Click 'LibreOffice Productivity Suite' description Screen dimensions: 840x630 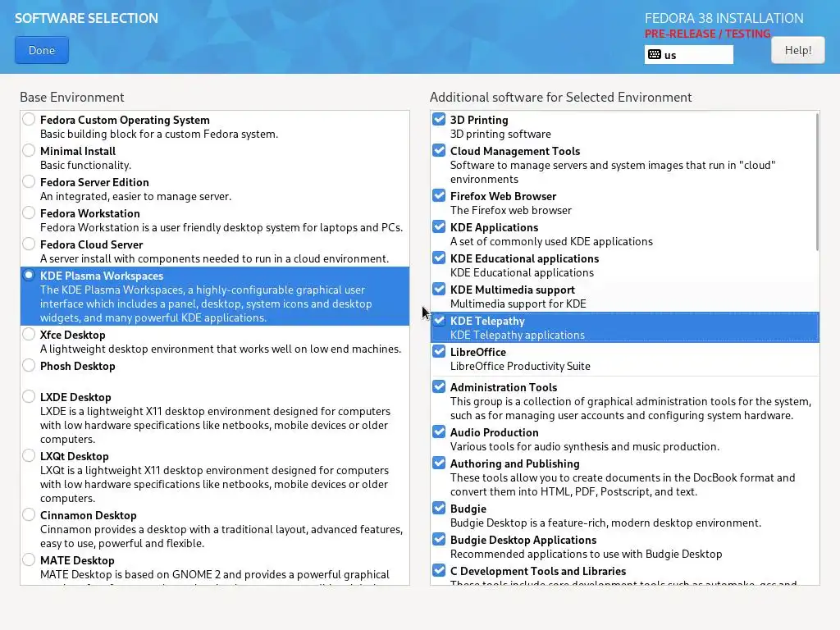pos(520,366)
